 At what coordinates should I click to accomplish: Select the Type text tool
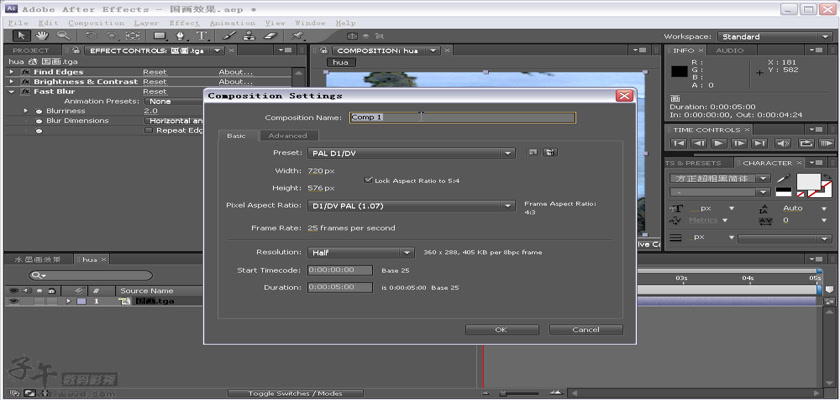click(201, 36)
